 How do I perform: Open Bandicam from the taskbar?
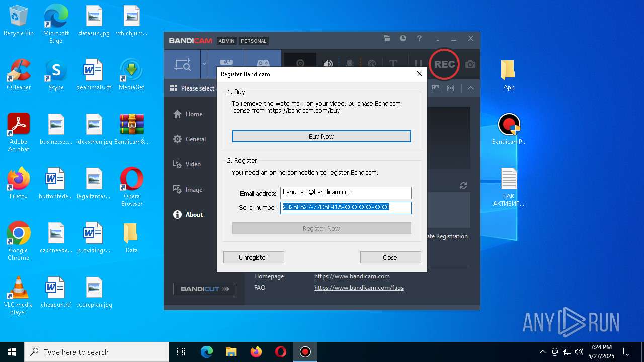(305, 352)
